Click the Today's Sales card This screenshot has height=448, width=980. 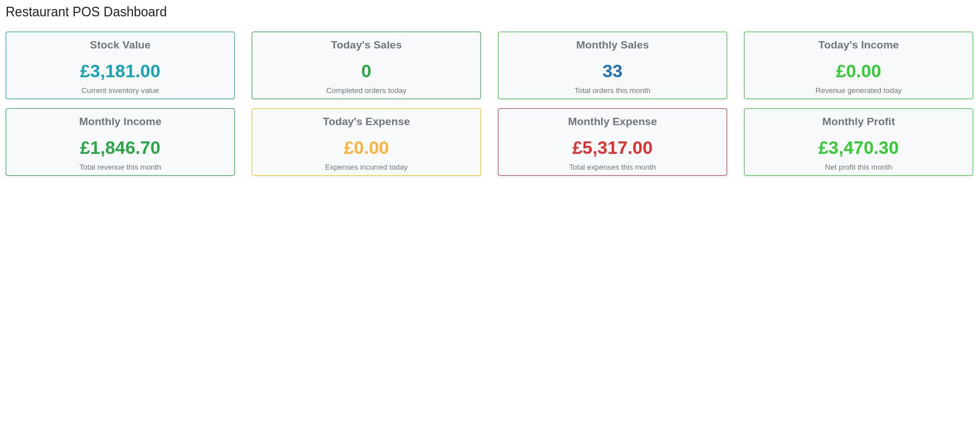pyautogui.click(x=366, y=65)
